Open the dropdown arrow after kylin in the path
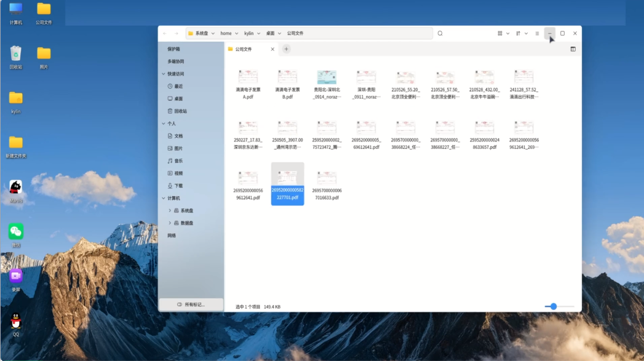 click(259, 33)
